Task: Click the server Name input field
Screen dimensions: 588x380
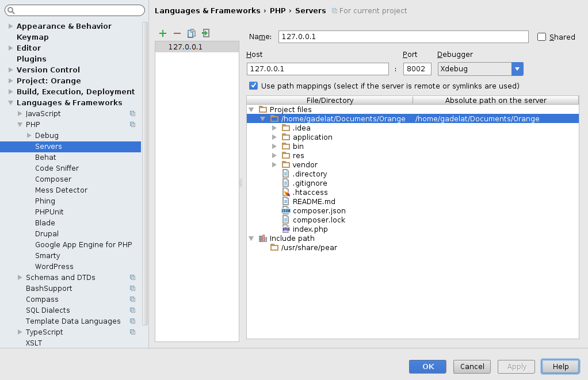Action: click(x=403, y=37)
